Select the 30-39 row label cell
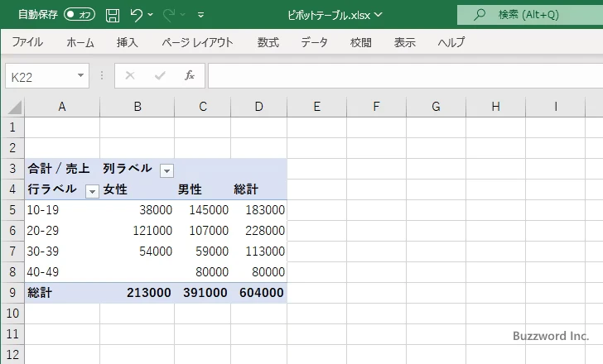The height and width of the screenshot is (364, 603). (x=62, y=251)
